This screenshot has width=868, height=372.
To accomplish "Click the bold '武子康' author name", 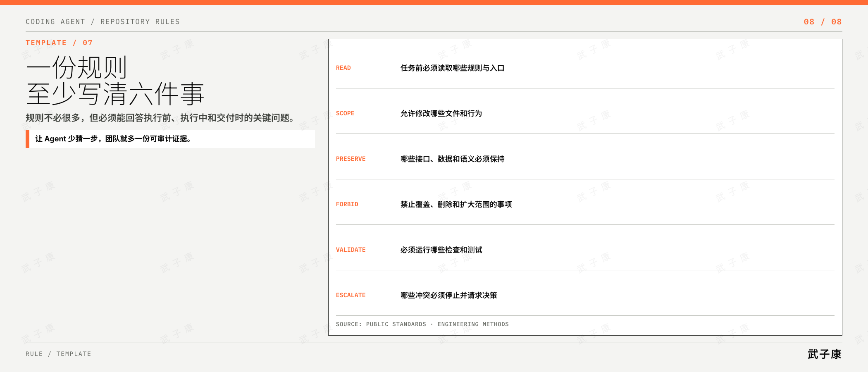I will click(x=825, y=354).
